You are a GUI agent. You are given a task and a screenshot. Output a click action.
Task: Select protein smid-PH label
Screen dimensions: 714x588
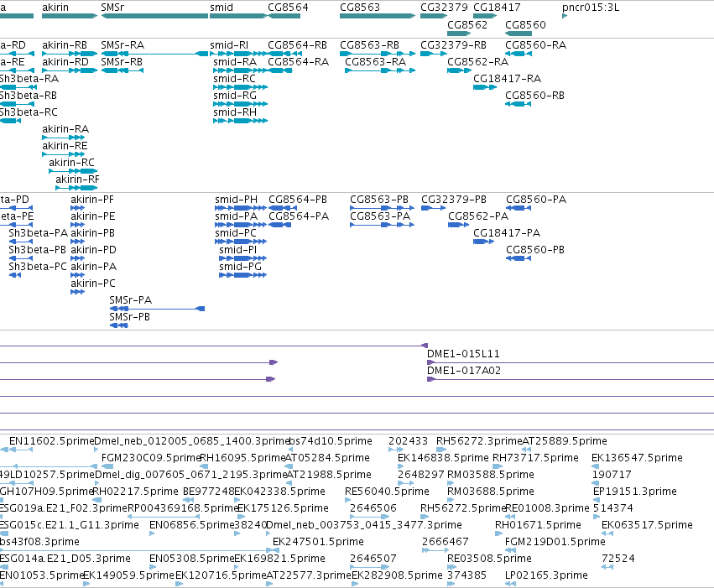(236, 200)
